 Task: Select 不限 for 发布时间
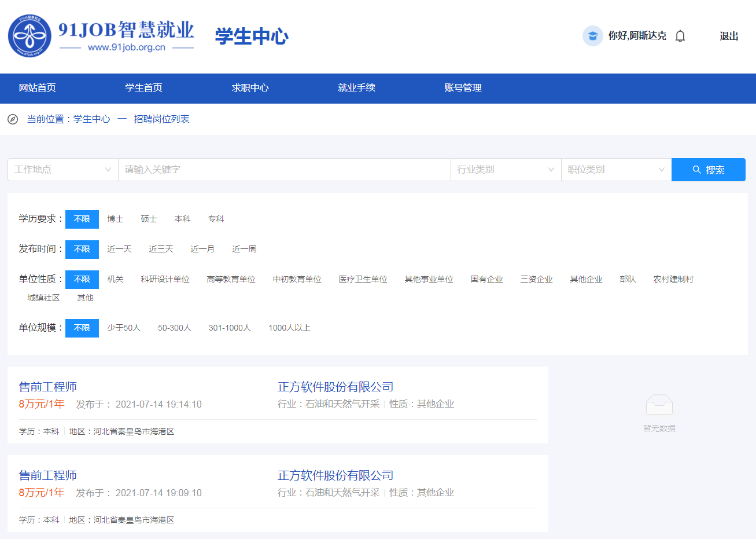tap(82, 250)
